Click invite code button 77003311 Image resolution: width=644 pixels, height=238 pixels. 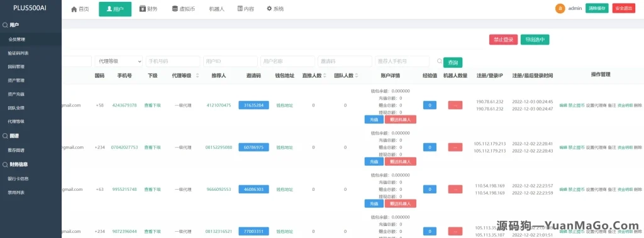click(x=253, y=231)
